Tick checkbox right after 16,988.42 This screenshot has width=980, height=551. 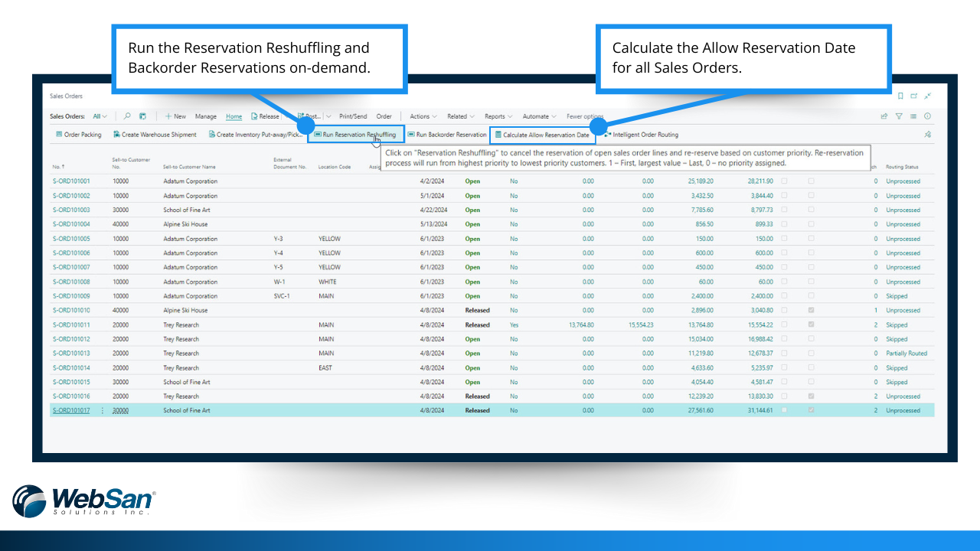click(x=784, y=339)
